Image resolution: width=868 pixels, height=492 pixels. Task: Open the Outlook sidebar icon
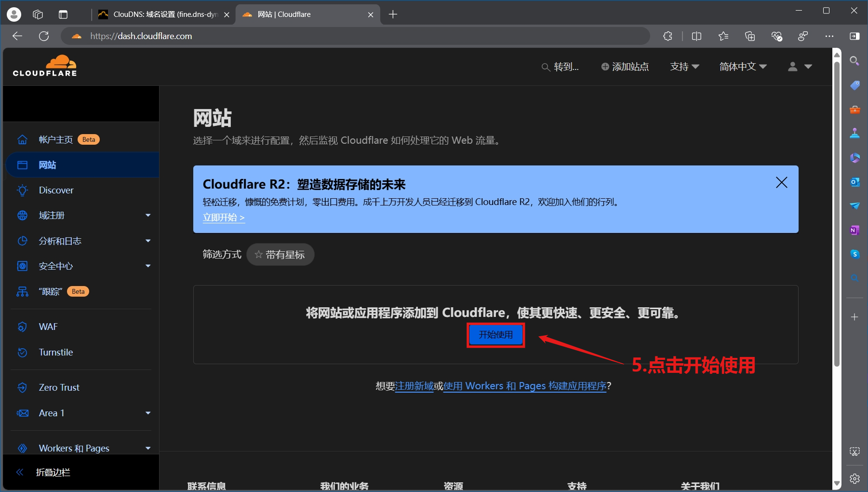(855, 182)
